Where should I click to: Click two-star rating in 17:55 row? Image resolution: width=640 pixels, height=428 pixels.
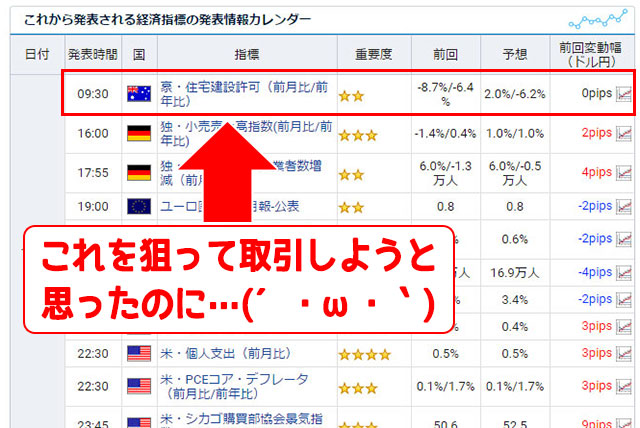[351, 175]
